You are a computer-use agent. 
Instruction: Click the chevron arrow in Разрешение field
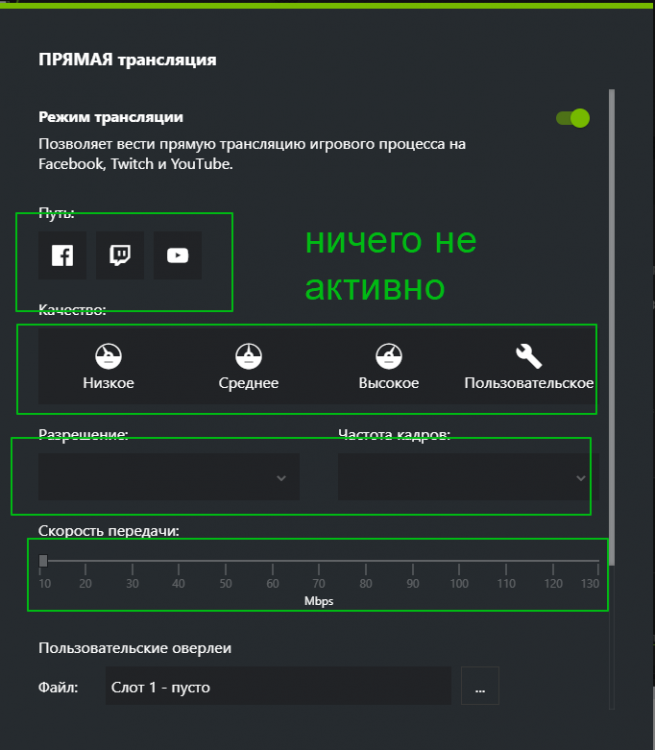tap(281, 478)
